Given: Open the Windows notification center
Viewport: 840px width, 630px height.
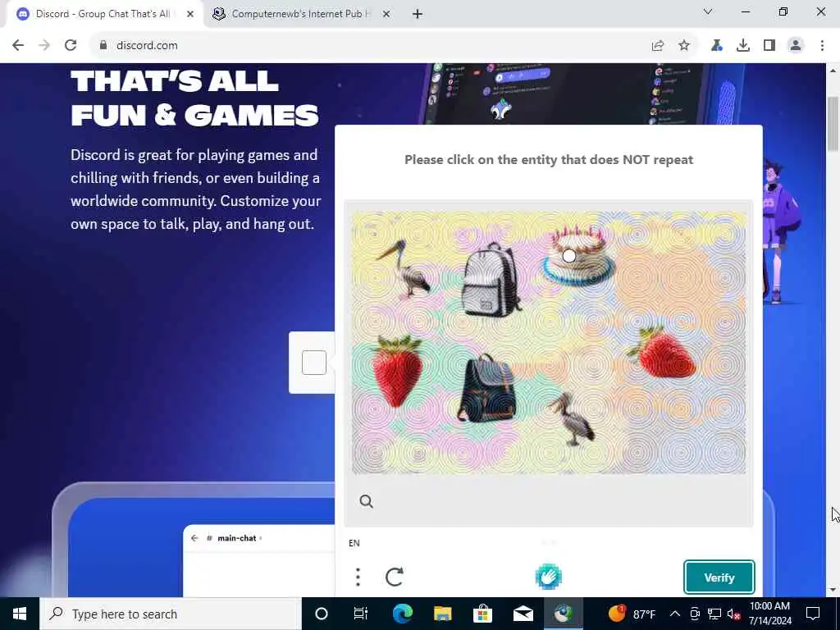Looking at the screenshot, I should (x=813, y=614).
